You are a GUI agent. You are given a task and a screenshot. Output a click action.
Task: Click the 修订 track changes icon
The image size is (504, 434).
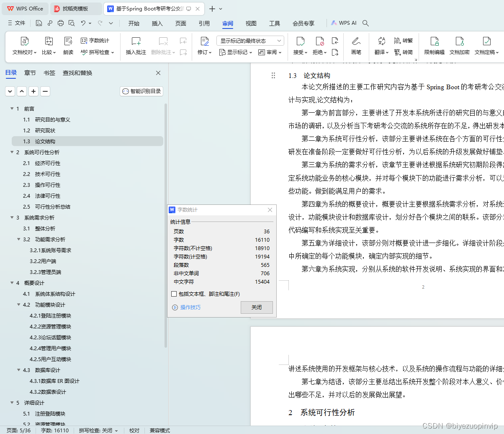click(204, 41)
